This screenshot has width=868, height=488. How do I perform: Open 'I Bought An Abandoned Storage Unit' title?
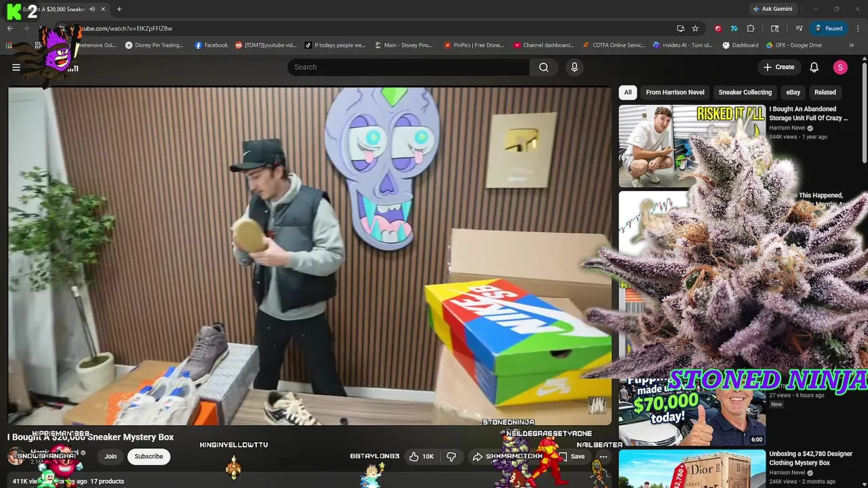coord(808,113)
